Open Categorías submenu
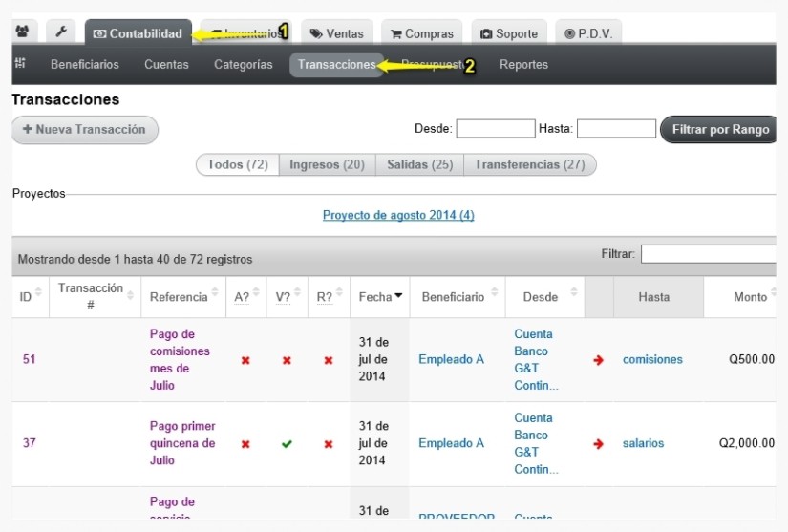Viewport: 788px width, 532px height. (244, 64)
